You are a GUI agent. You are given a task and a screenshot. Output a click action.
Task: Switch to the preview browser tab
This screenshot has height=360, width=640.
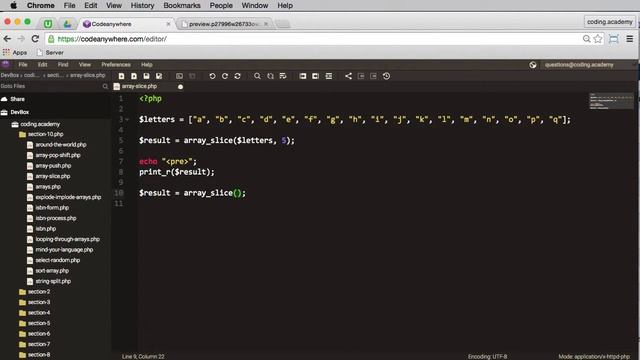tap(225, 24)
